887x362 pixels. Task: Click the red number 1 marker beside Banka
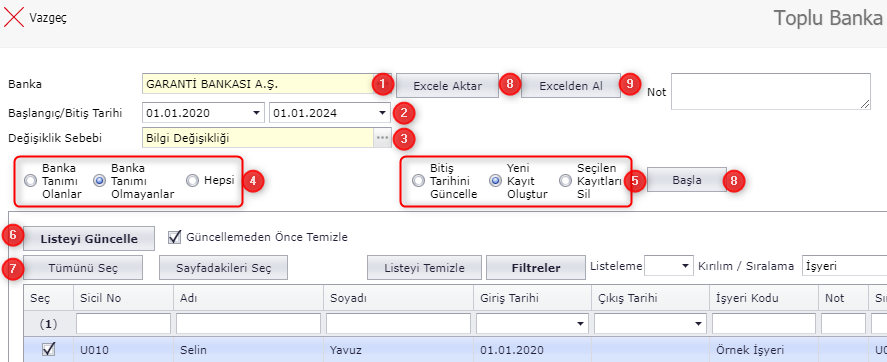(x=382, y=85)
